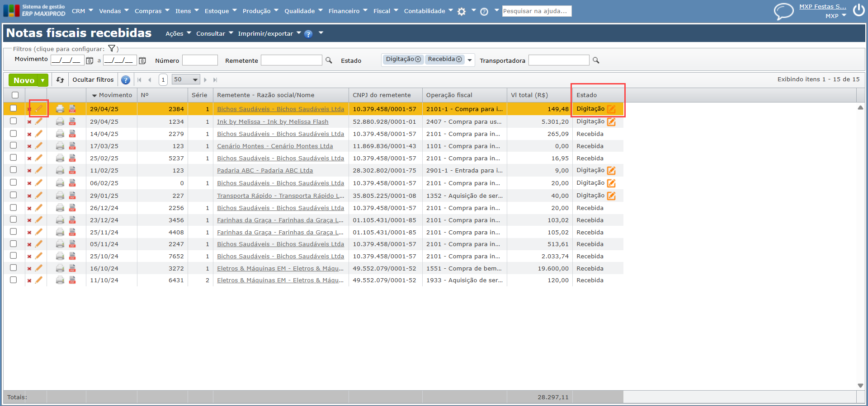Delete the Cenário Montes note row

click(29, 146)
